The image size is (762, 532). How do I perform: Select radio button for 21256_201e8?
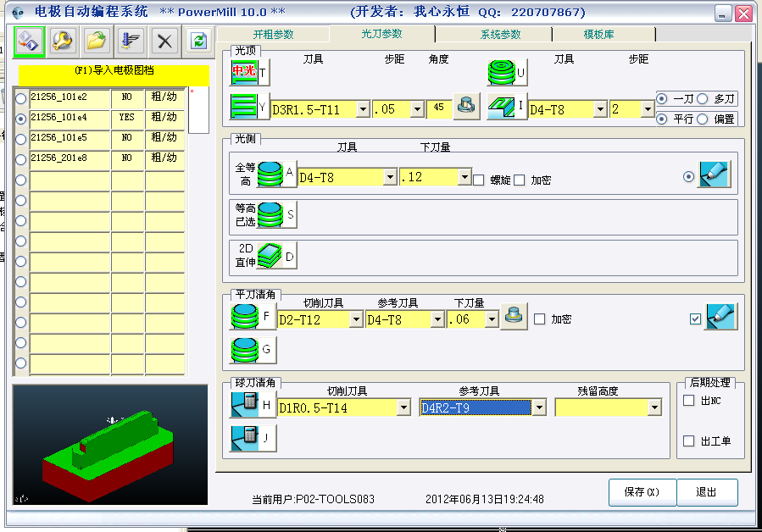tap(21, 160)
